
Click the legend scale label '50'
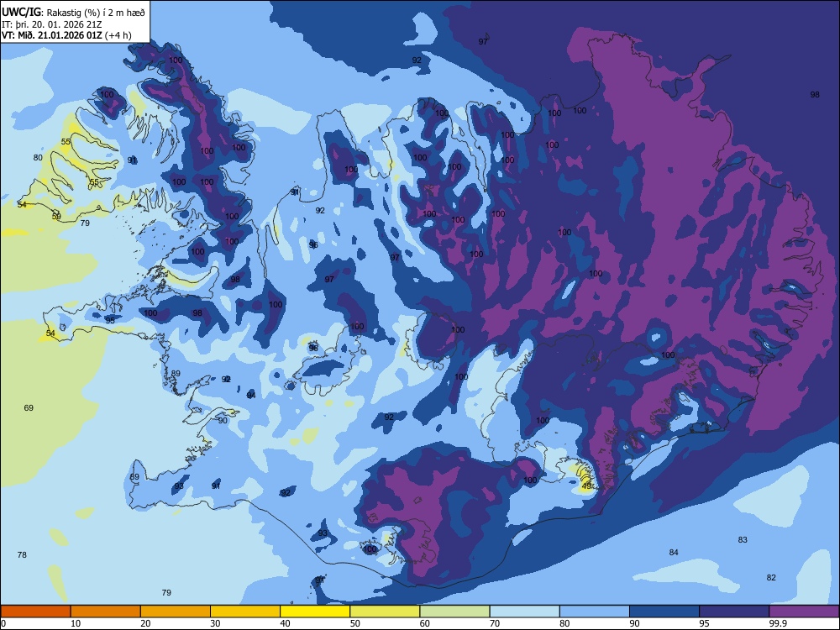click(x=354, y=623)
